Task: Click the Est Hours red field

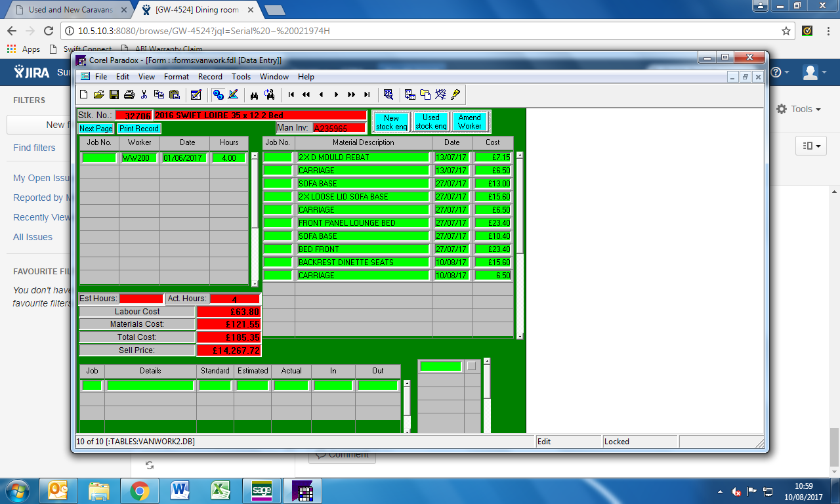Action: (140, 299)
